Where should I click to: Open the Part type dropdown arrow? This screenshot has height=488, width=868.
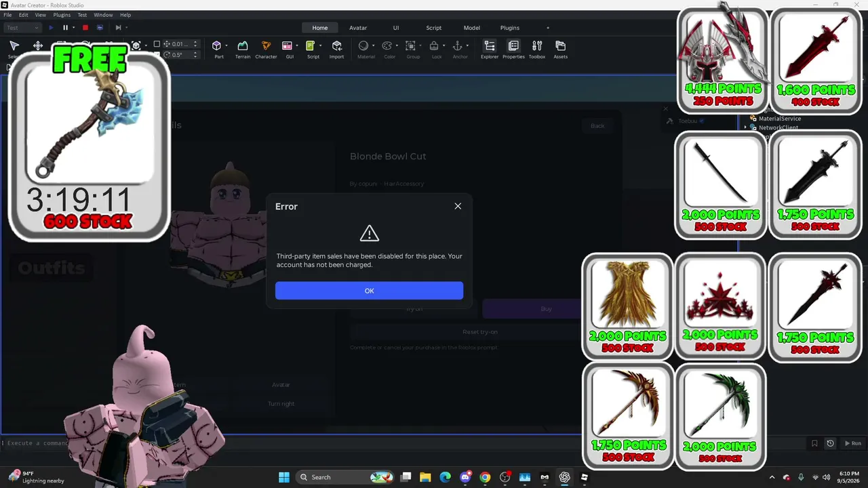point(226,45)
